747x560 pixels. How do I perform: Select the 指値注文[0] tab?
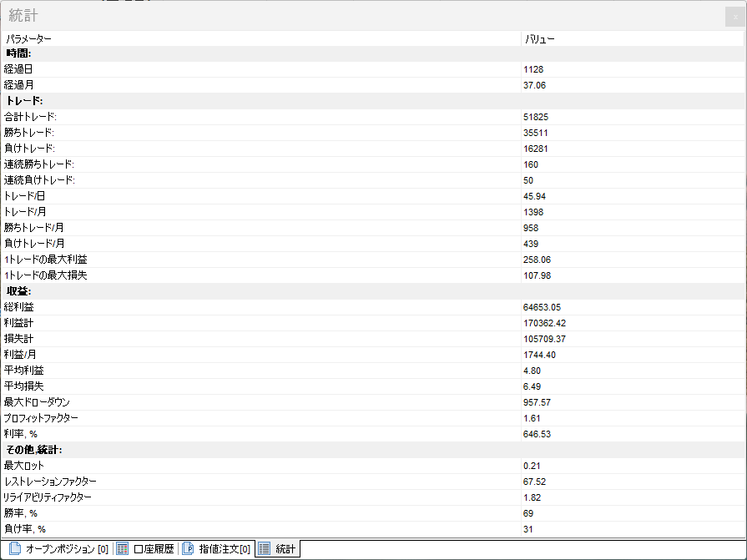(224, 549)
